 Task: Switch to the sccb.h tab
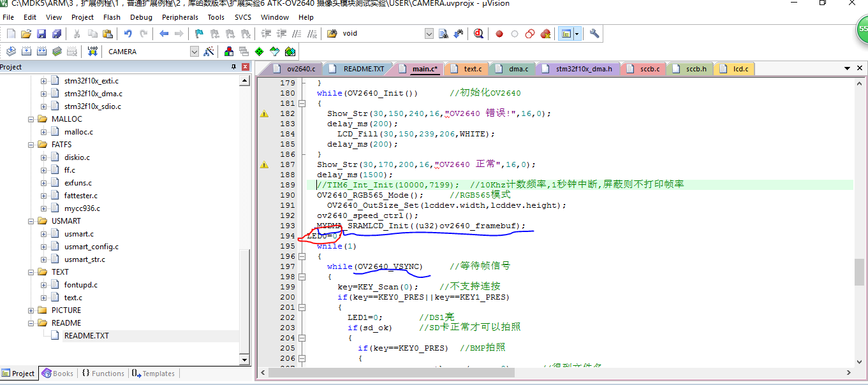tap(690, 69)
